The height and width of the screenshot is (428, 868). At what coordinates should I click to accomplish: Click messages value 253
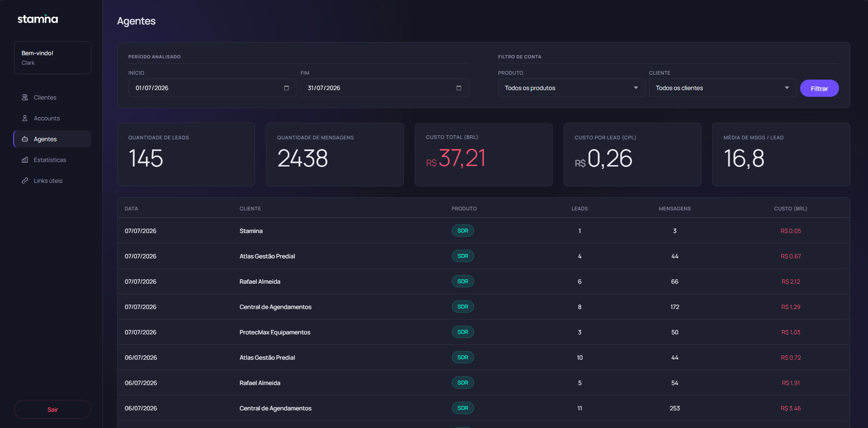674,408
